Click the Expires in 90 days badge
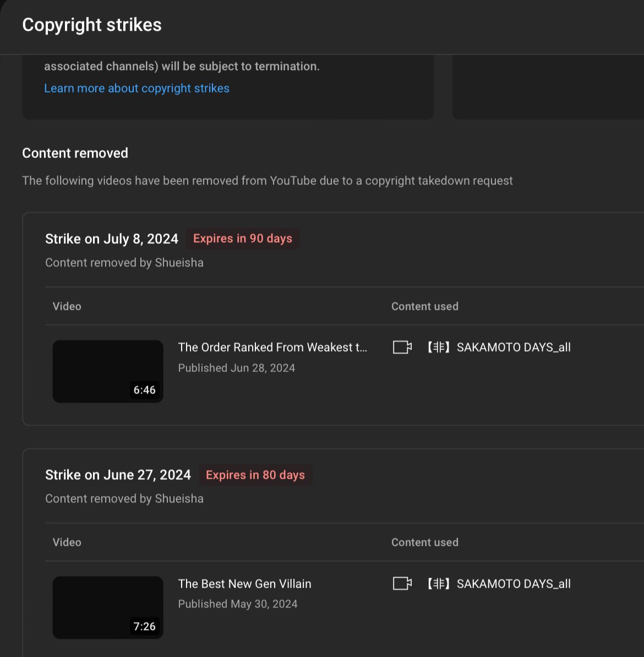Image resolution: width=644 pixels, height=657 pixels. [x=242, y=238]
